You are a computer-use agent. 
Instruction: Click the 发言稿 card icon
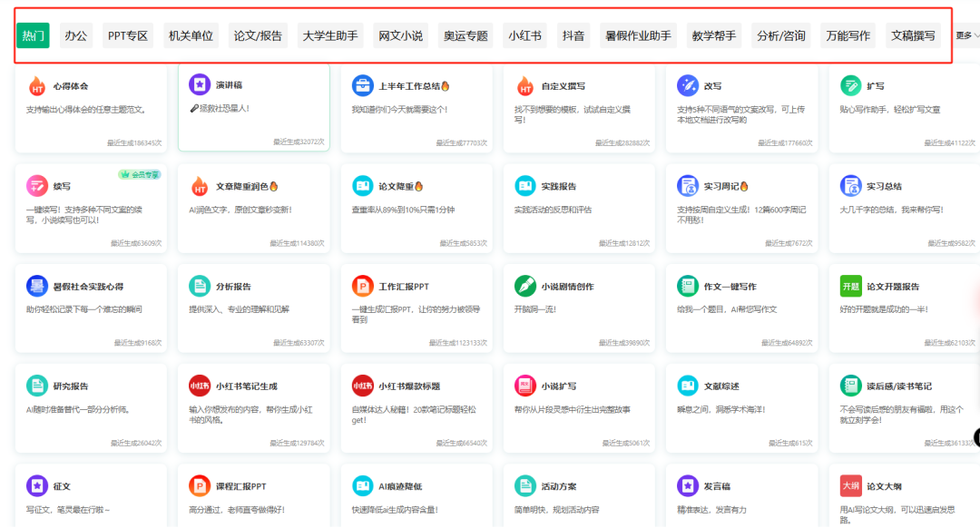689,484
